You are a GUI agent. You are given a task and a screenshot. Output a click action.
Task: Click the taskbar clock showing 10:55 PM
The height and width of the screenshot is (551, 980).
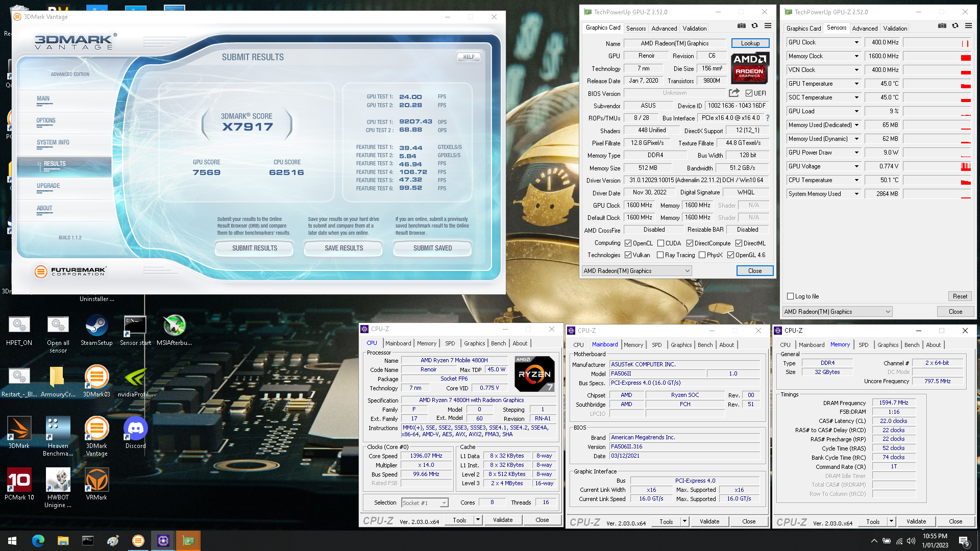pyautogui.click(x=935, y=541)
